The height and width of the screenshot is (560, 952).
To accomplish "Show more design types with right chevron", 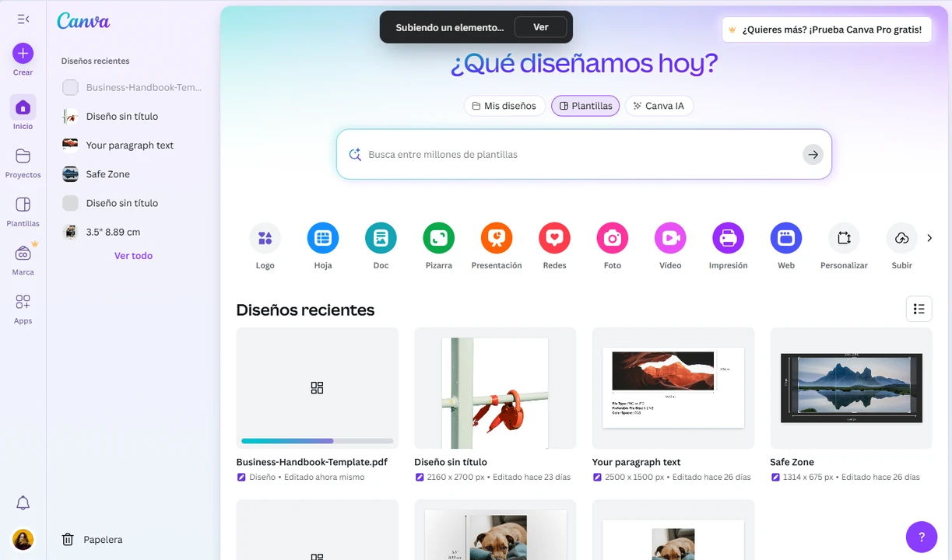I will point(929,238).
